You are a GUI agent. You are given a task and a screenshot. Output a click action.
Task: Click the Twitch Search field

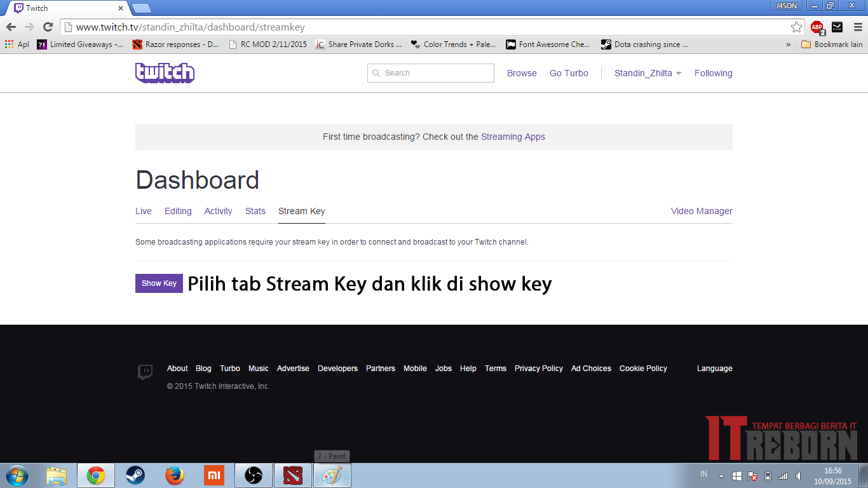(431, 73)
